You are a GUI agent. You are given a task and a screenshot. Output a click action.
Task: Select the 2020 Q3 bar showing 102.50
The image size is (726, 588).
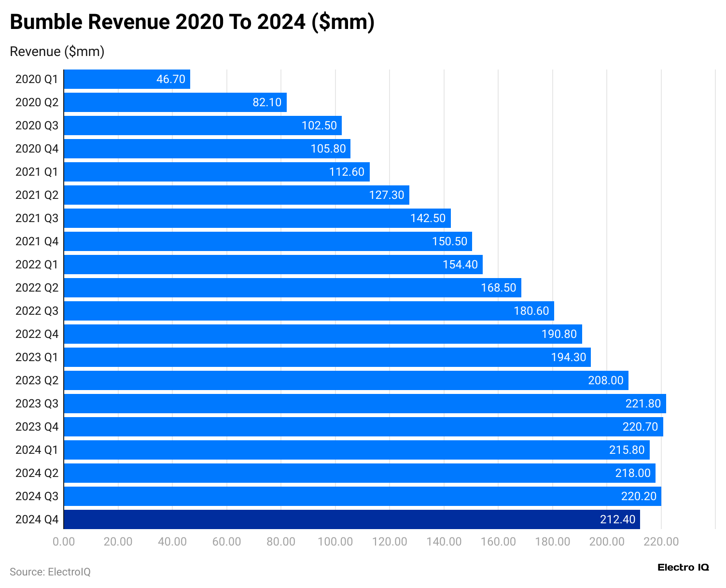[x=203, y=126]
